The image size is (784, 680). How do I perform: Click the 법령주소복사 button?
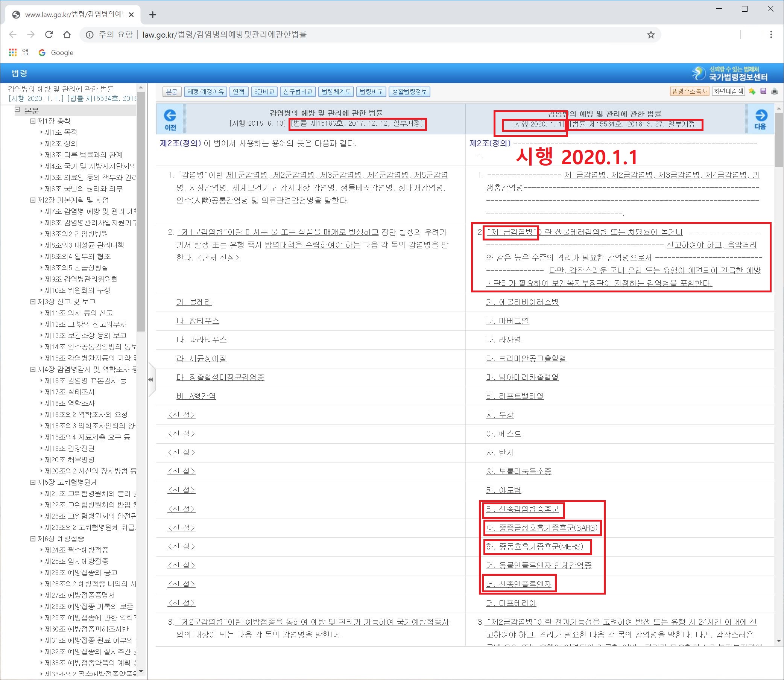coord(689,91)
